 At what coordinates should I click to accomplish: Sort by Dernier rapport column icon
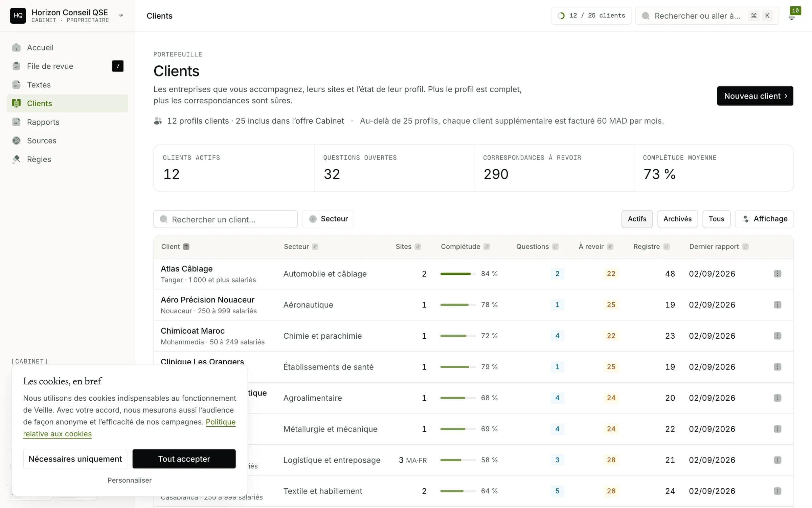745,247
